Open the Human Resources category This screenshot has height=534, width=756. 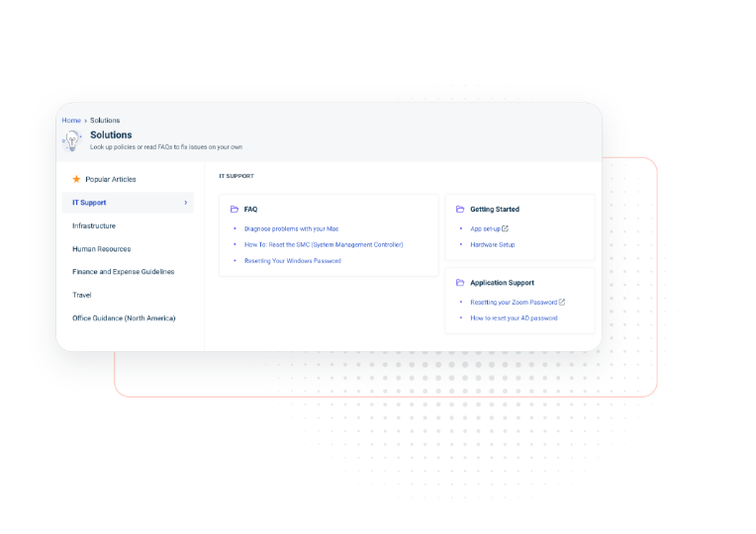tap(101, 249)
